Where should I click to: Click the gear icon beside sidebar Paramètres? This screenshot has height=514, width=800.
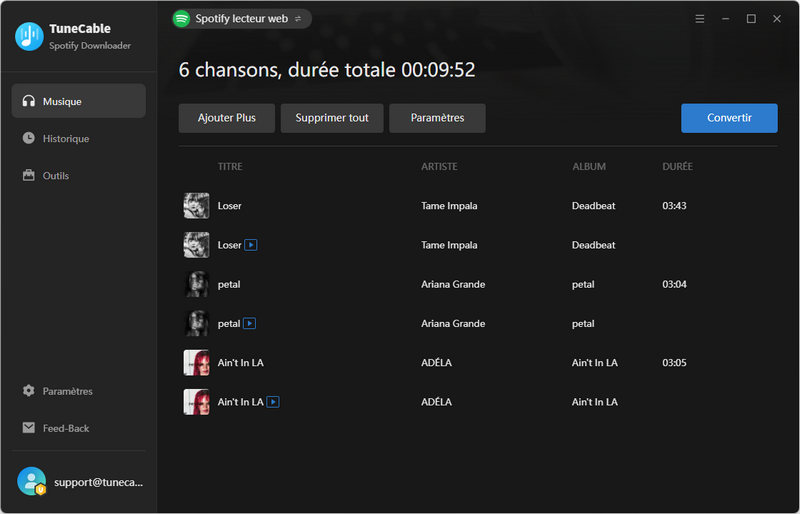click(x=29, y=390)
